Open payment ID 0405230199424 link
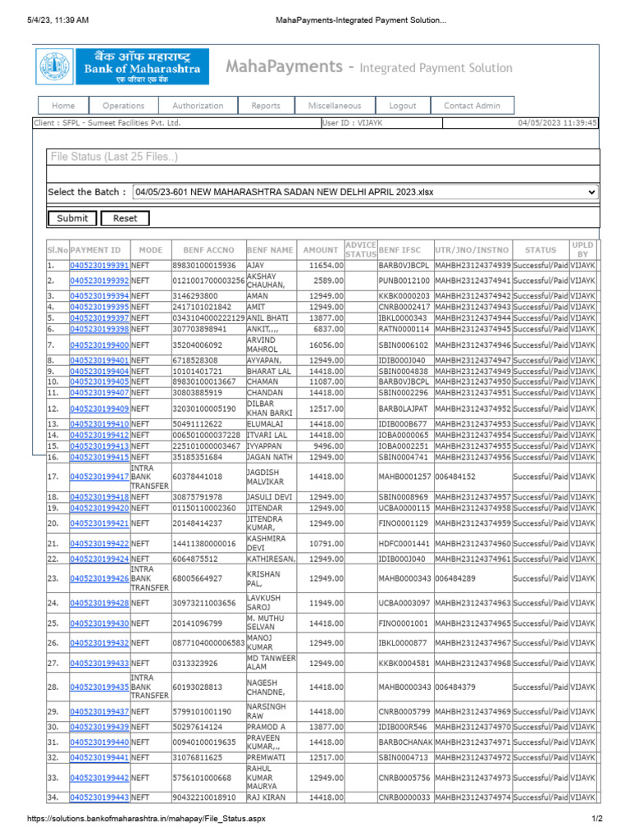 point(99,559)
